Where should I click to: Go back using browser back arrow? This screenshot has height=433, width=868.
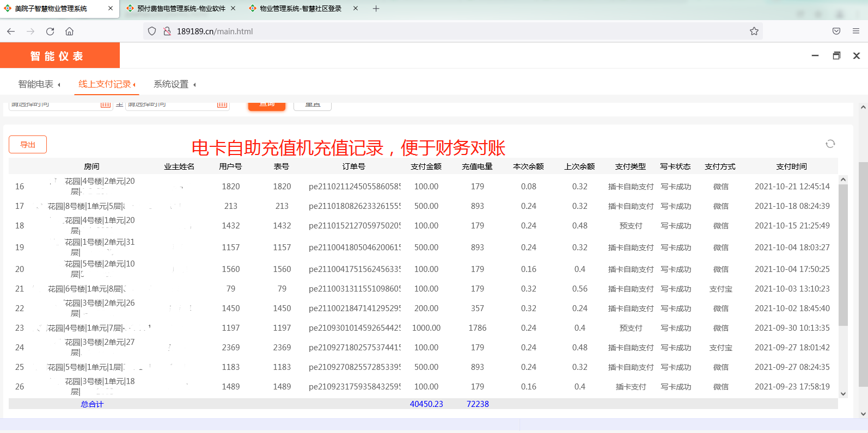11,32
